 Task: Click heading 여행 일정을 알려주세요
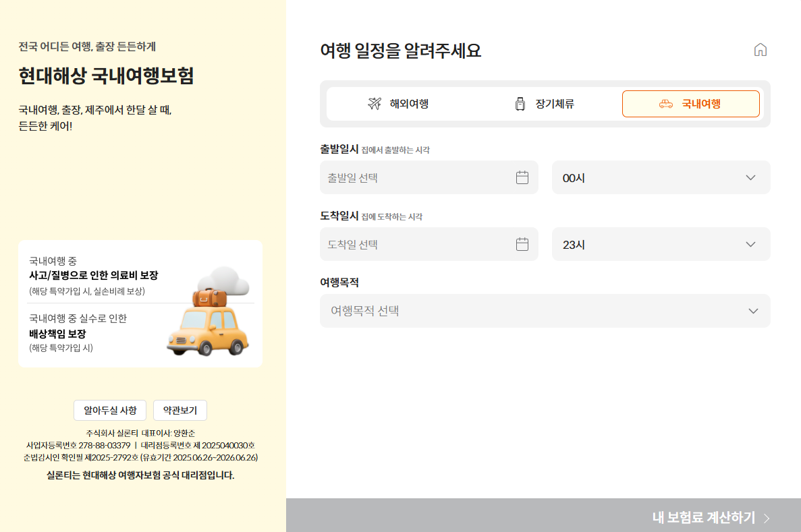pos(401,51)
